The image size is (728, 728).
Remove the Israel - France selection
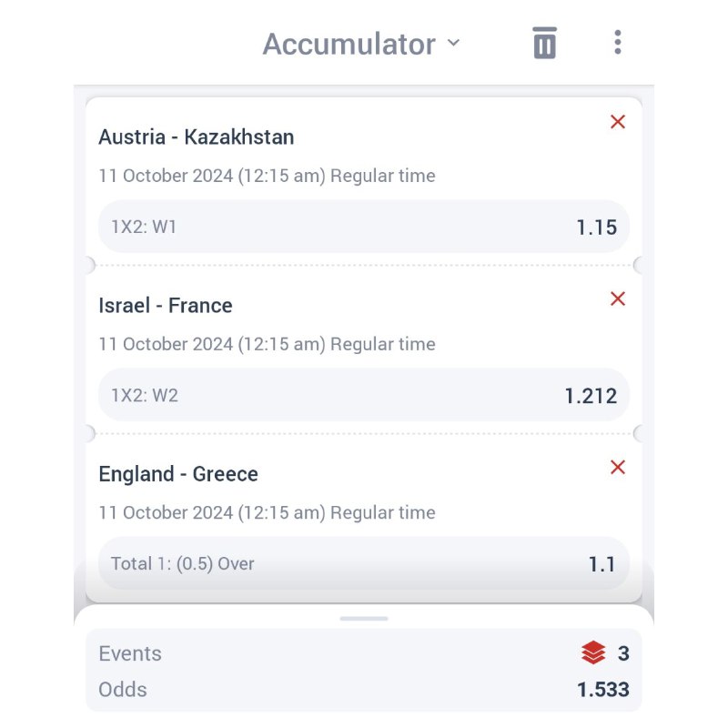(618, 298)
